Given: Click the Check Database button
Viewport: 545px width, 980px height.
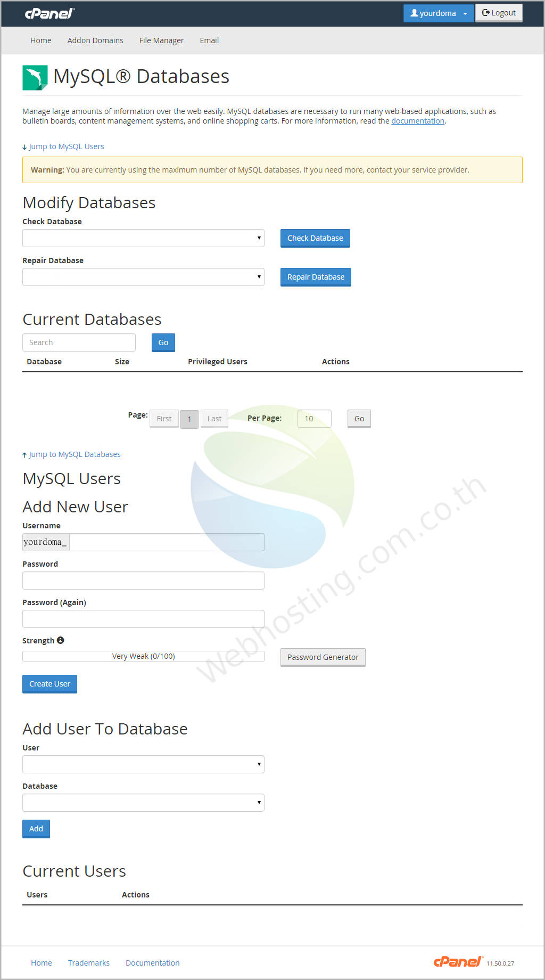Looking at the screenshot, I should click(x=315, y=238).
